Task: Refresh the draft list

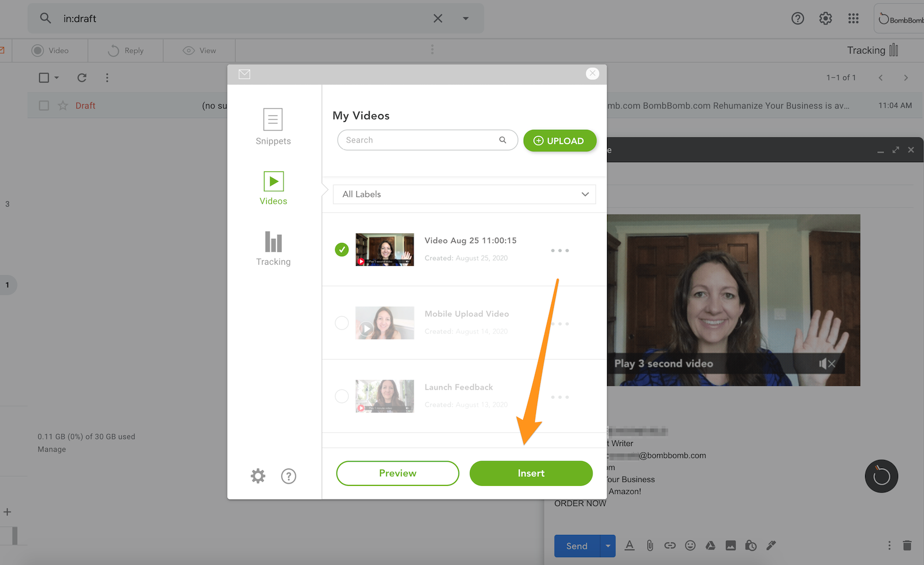Action: pyautogui.click(x=82, y=77)
